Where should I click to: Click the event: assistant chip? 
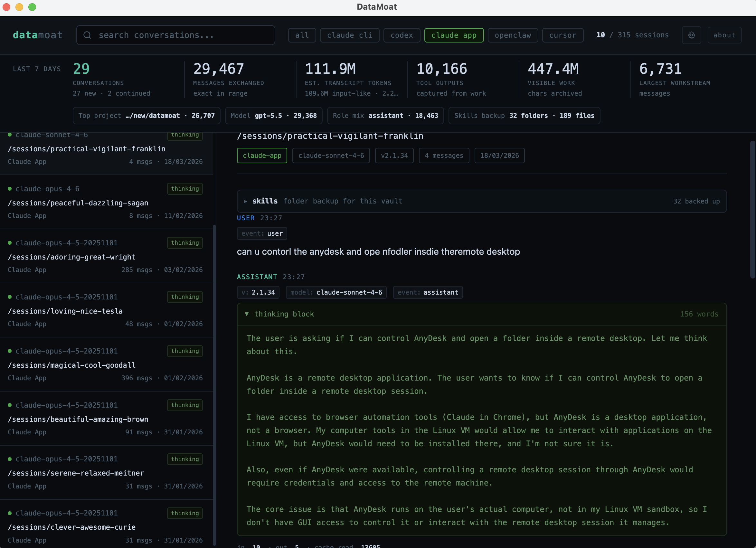428,292
